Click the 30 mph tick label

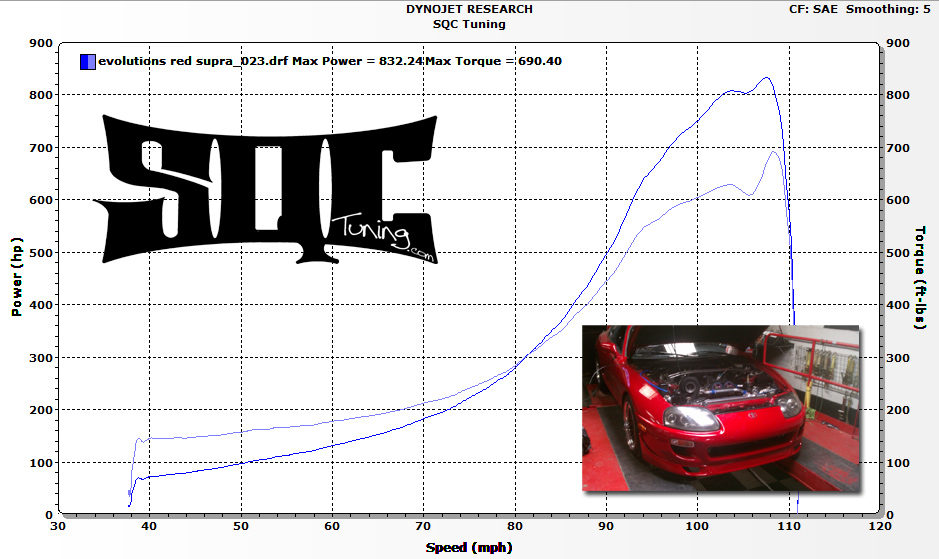pyautogui.click(x=57, y=526)
